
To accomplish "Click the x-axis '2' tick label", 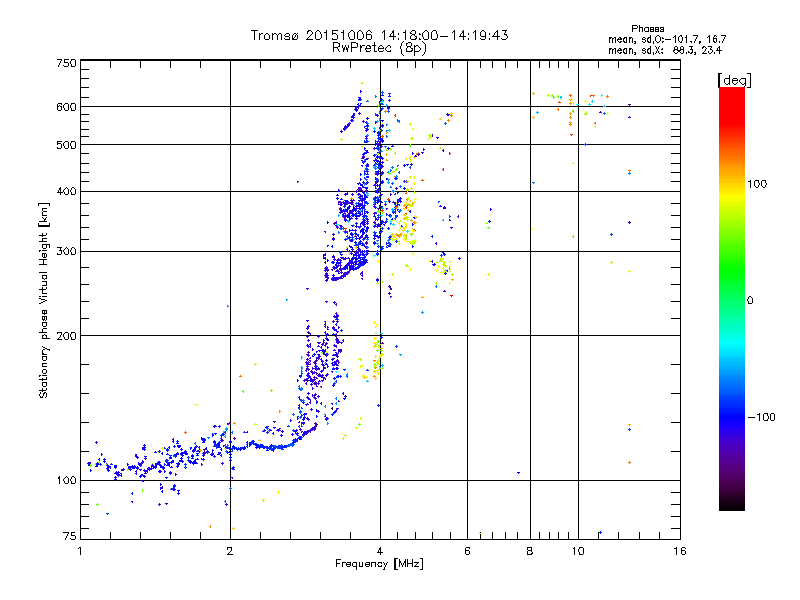I will pyautogui.click(x=230, y=551).
